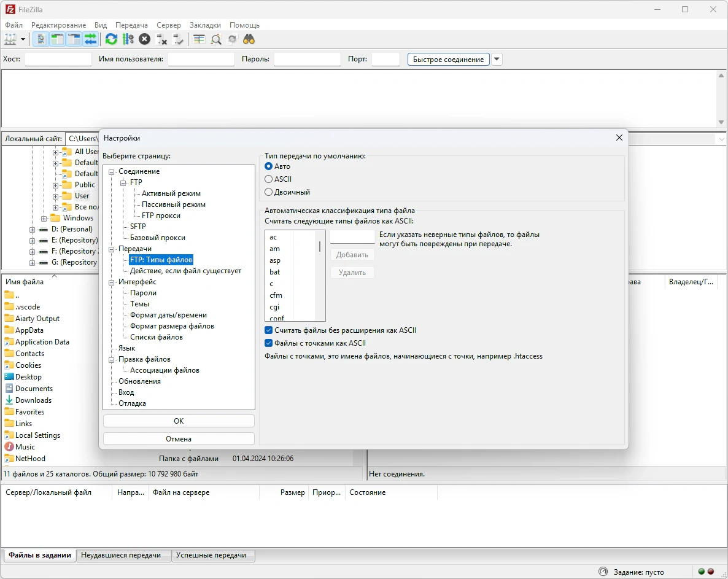This screenshot has height=579, width=728.
Task: Collapse the Соединение tree node
Action: coord(112,172)
